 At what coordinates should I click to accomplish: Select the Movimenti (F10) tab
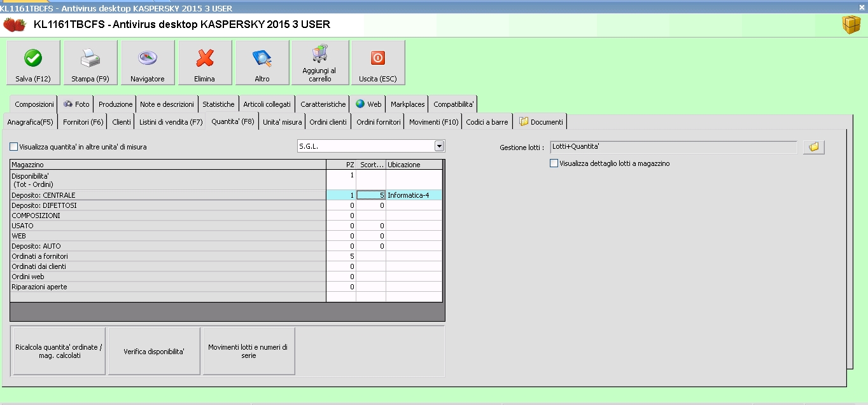(434, 121)
